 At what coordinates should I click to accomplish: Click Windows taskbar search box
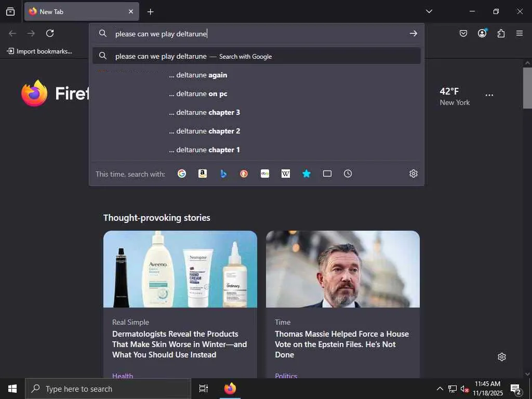[x=108, y=389]
